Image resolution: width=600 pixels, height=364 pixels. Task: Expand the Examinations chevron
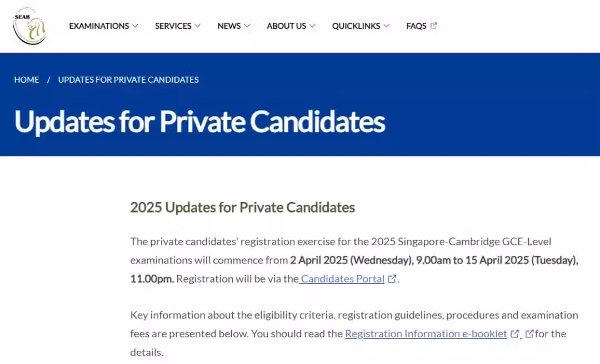click(135, 26)
